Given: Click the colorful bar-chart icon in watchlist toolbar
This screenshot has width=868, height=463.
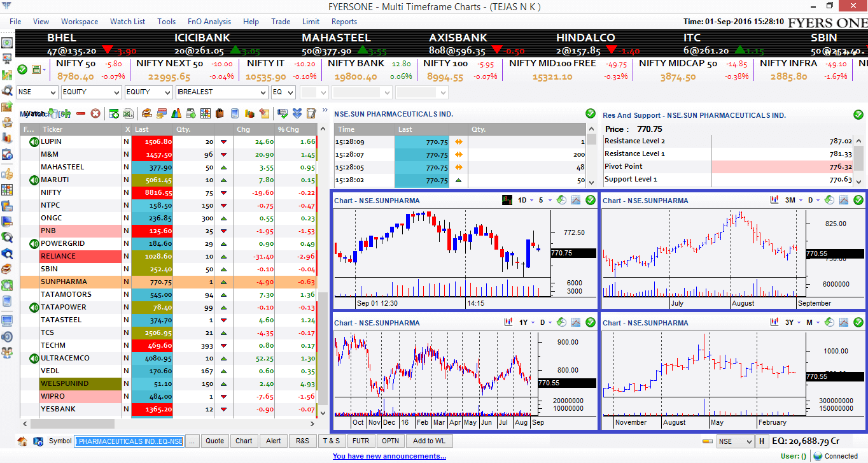Looking at the screenshot, I should coord(176,113).
